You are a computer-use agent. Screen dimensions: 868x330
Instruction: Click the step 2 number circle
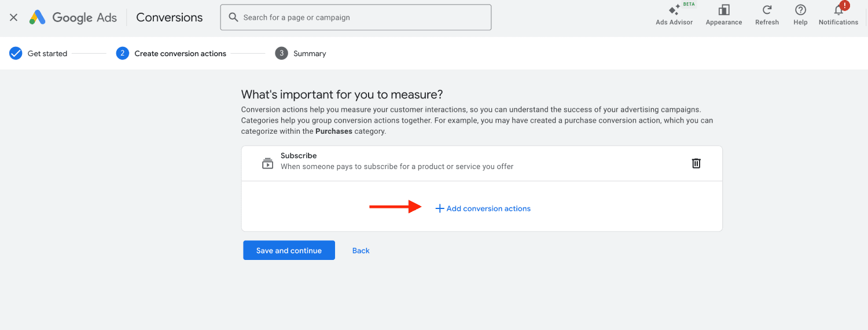click(122, 53)
